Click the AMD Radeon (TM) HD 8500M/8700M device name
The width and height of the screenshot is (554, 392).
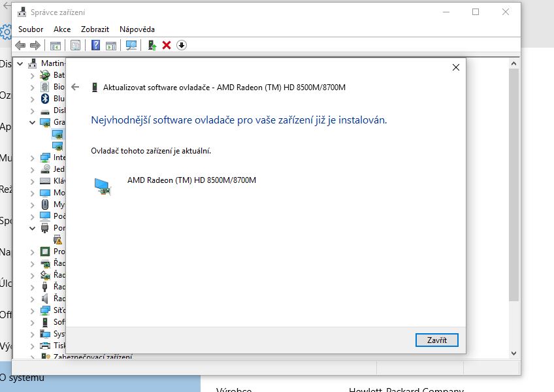[191, 180]
